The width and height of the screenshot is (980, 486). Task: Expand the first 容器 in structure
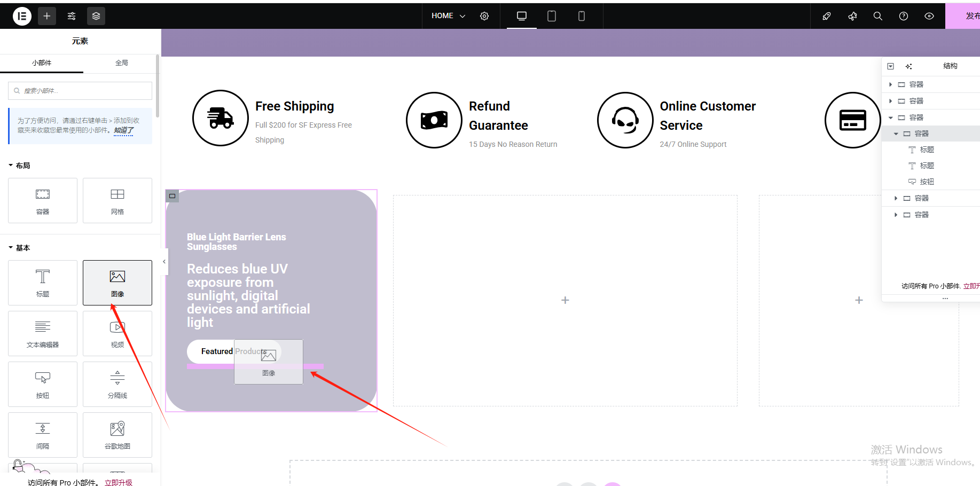[x=890, y=84]
